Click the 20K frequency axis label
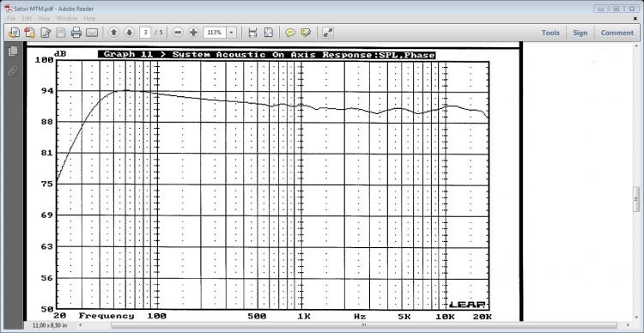Viewport: 644px width, 333px height. (x=482, y=316)
